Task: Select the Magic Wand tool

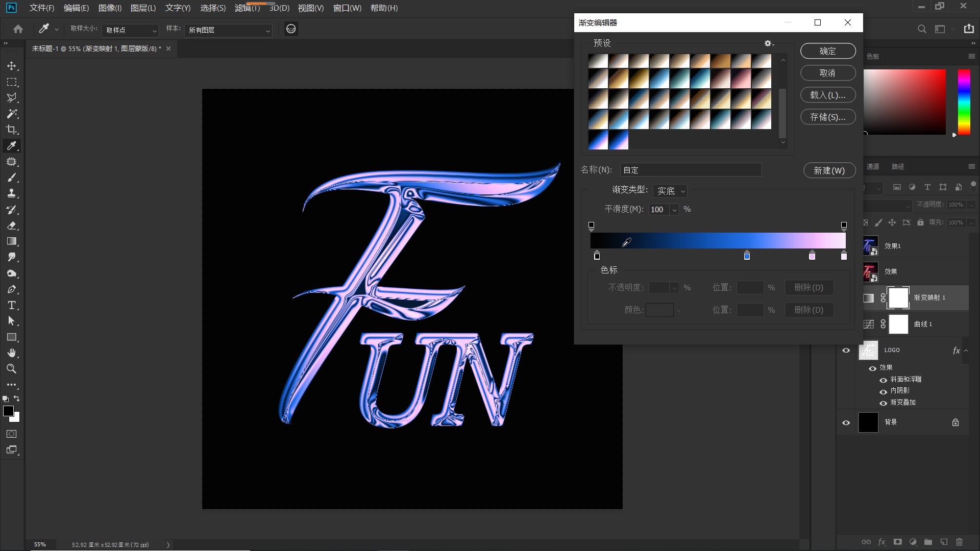Action: tap(12, 114)
